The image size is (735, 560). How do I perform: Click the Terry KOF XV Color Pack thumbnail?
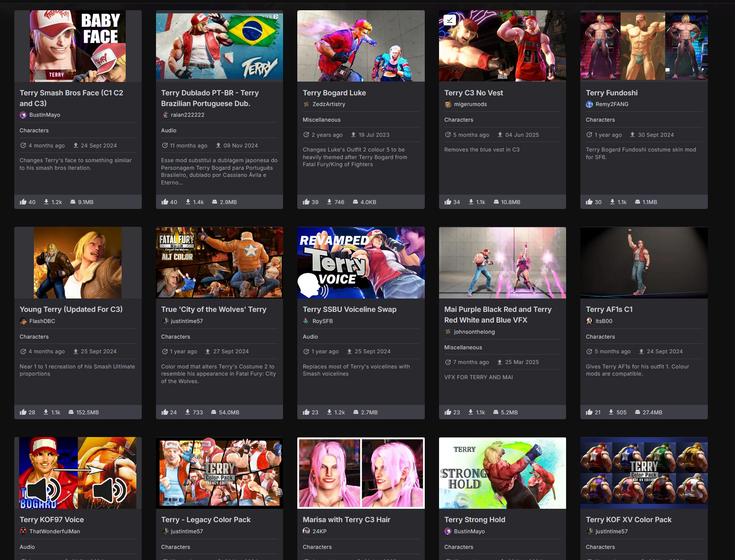(x=644, y=473)
